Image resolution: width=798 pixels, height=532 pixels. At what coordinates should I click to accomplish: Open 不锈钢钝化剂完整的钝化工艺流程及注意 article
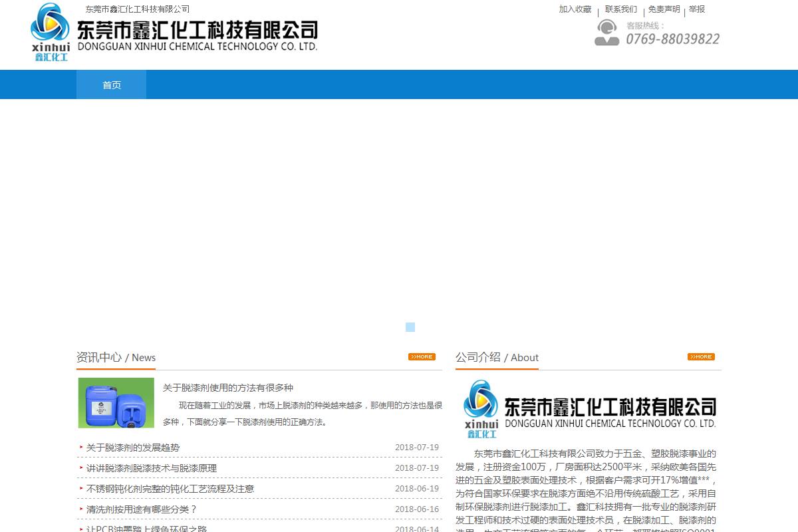click(170, 489)
